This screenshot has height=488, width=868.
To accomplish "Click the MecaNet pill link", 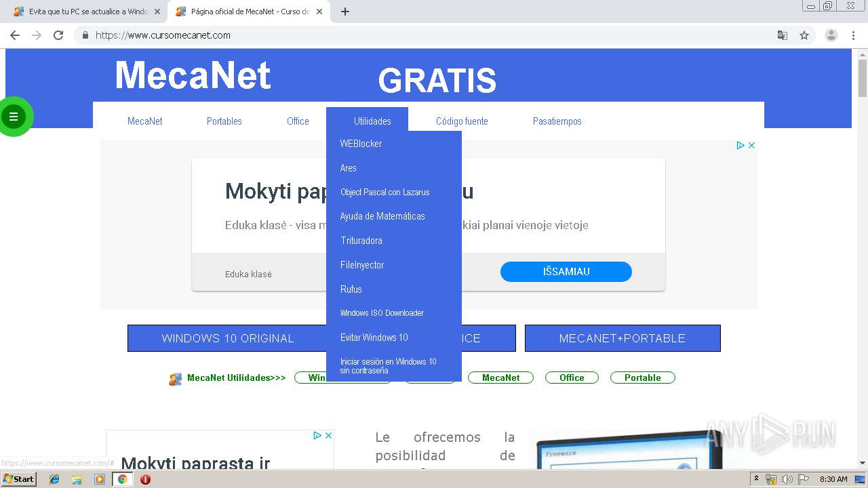I will 500,378.
